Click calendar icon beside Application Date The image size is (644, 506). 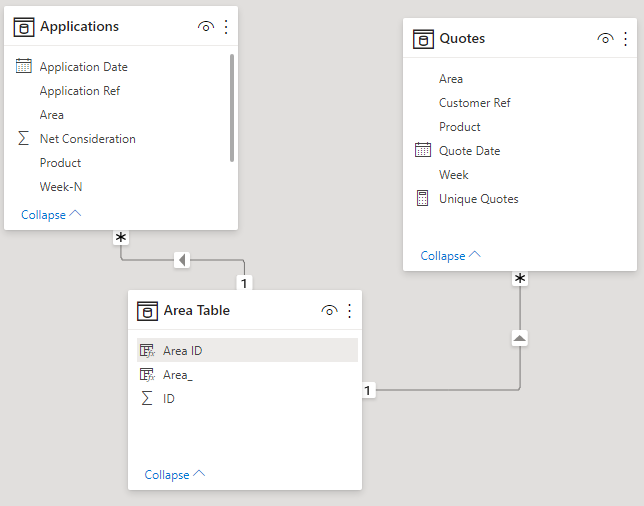[23, 66]
